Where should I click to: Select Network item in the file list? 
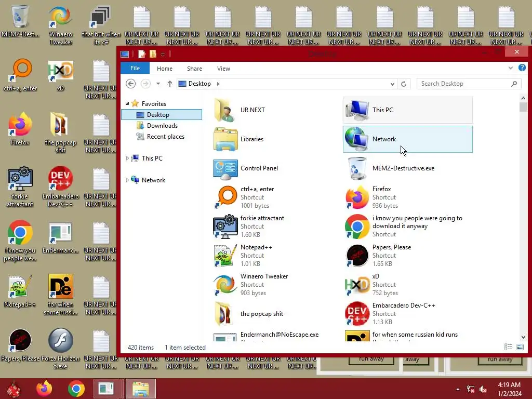407,139
